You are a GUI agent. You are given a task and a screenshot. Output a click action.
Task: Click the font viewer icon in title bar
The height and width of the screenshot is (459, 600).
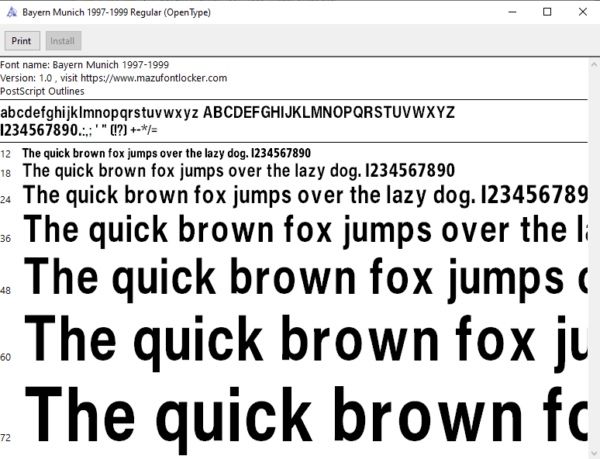(x=12, y=12)
